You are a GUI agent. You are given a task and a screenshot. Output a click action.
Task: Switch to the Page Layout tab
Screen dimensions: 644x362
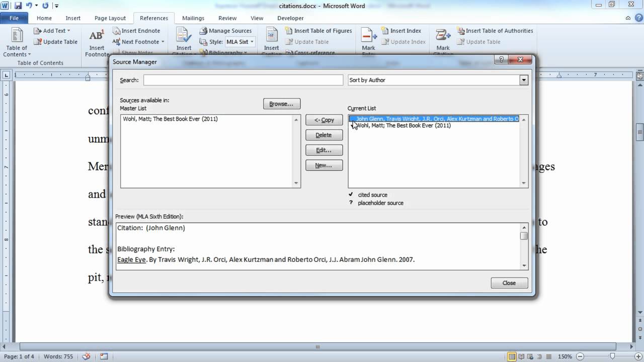(x=110, y=18)
